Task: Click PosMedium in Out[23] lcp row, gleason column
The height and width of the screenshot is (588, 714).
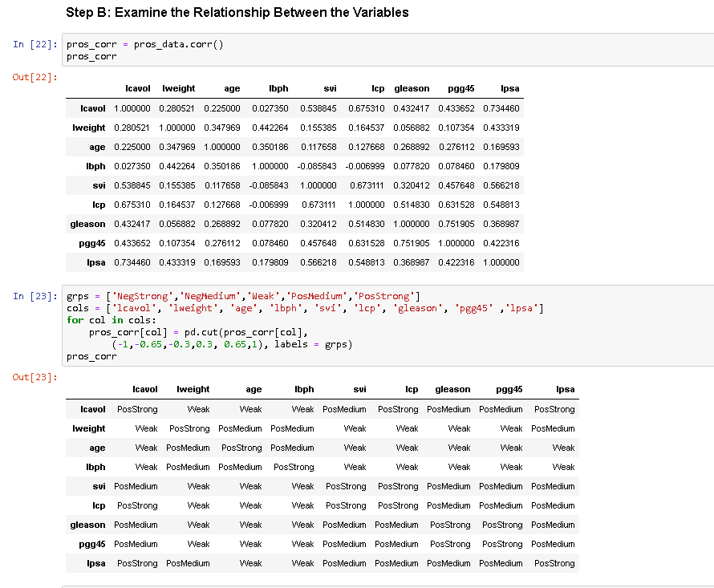Action: click(x=448, y=505)
